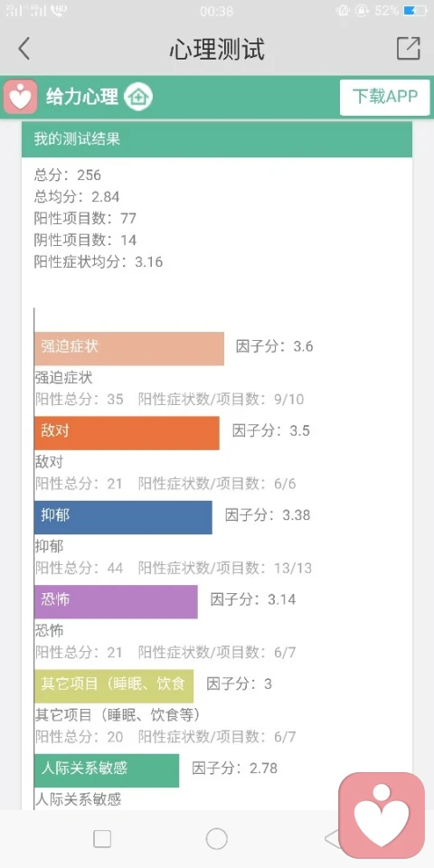Viewport: 434px width, 868px height.
Task: Tap the back arrow in header
Action: (24, 49)
